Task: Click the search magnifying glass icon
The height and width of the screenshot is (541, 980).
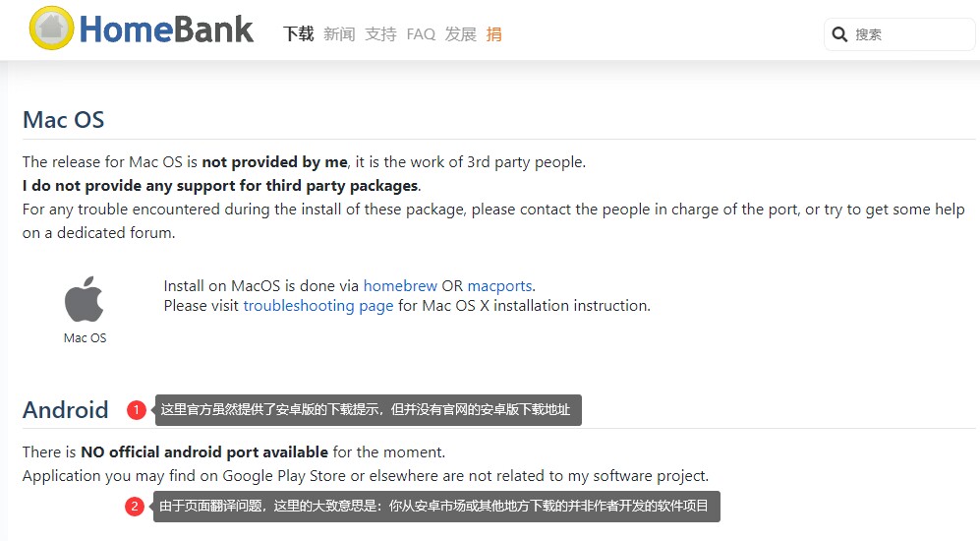Action: click(839, 34)
